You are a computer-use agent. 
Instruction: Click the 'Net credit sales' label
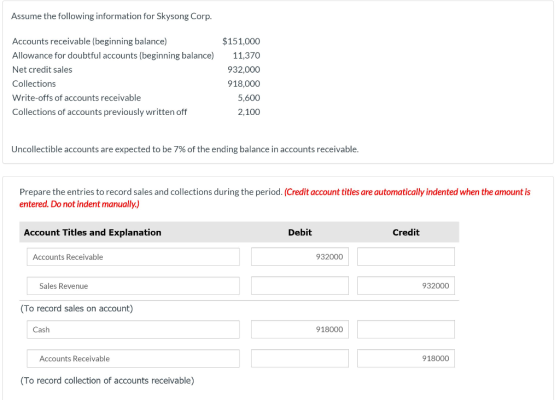point(42,70)
